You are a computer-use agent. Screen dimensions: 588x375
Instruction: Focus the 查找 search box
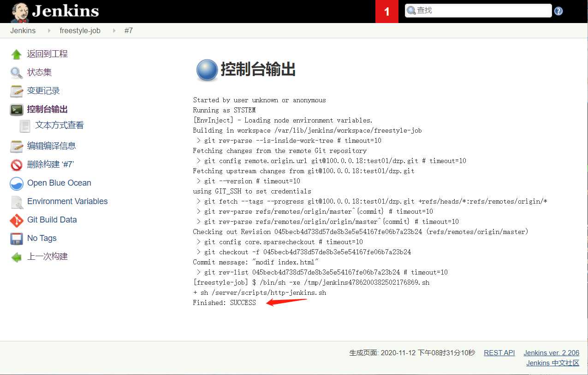478,11
